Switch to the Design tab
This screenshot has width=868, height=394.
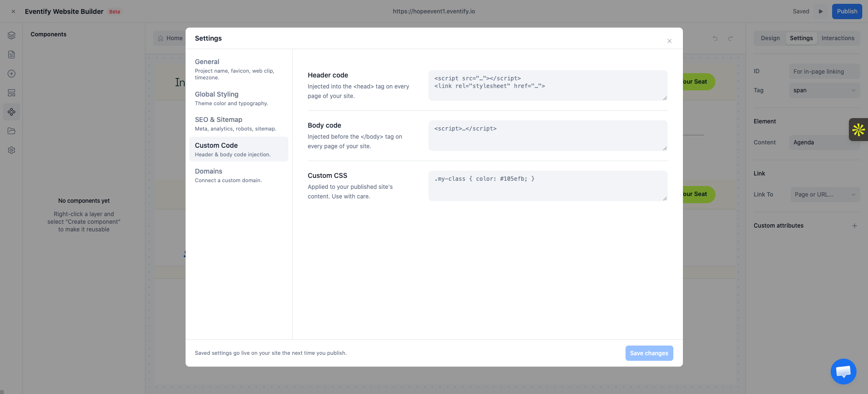tap(770, 38)
